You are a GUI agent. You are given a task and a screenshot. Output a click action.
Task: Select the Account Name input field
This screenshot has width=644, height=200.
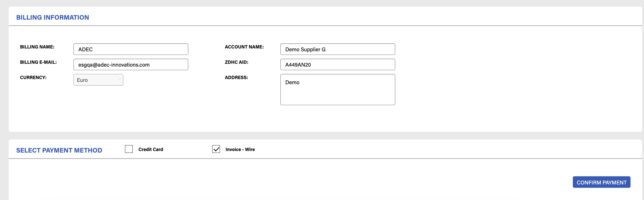[x=338, y=49]
